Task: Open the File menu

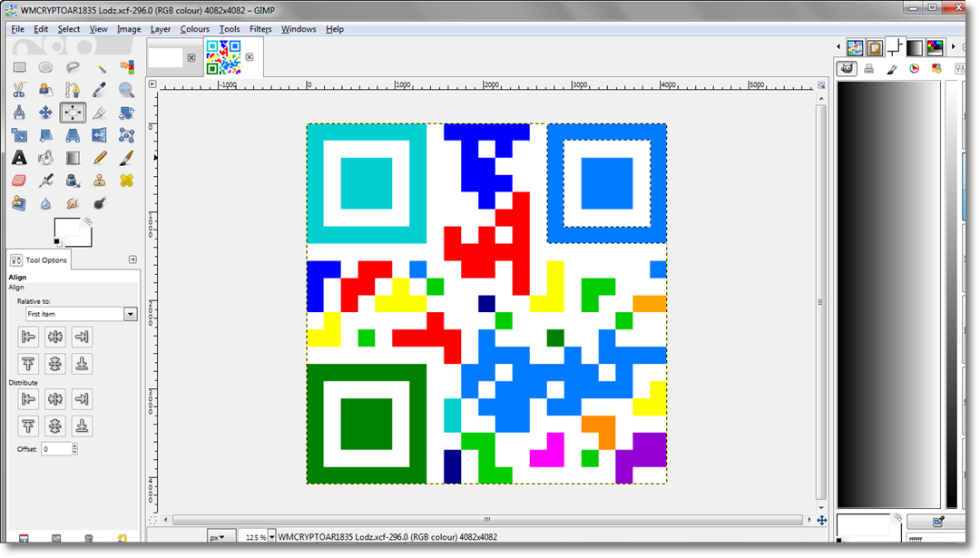Action: tap(17, 29)
